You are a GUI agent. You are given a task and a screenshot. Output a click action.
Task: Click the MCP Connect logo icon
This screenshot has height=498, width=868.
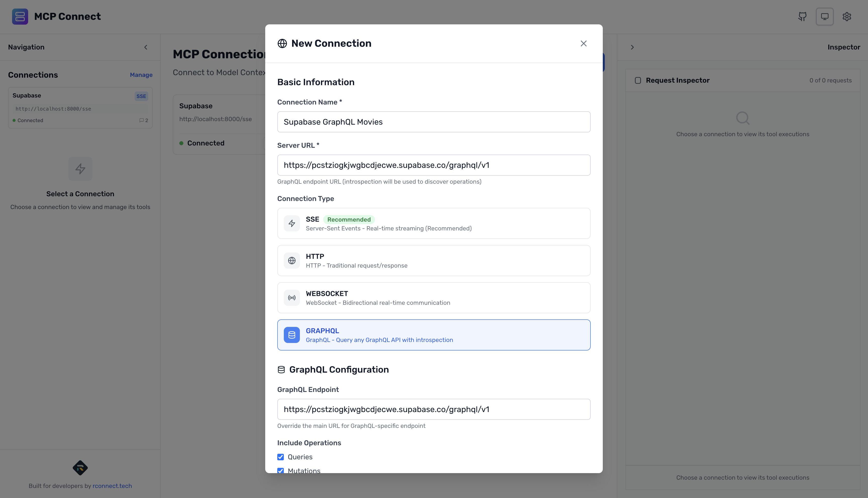(20, 16)
